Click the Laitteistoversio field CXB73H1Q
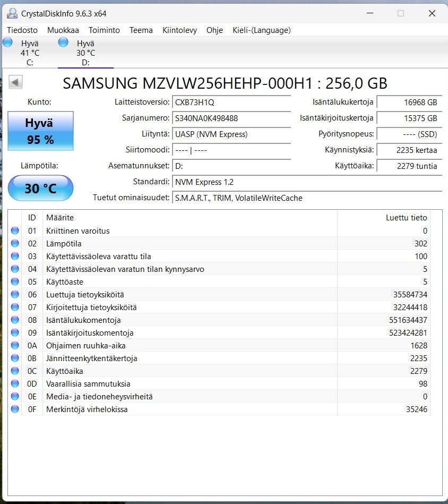 coord(231,102)
